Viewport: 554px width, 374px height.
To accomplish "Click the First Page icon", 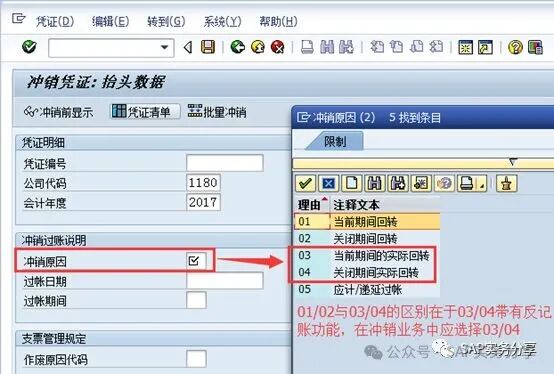I will [377, 47].
